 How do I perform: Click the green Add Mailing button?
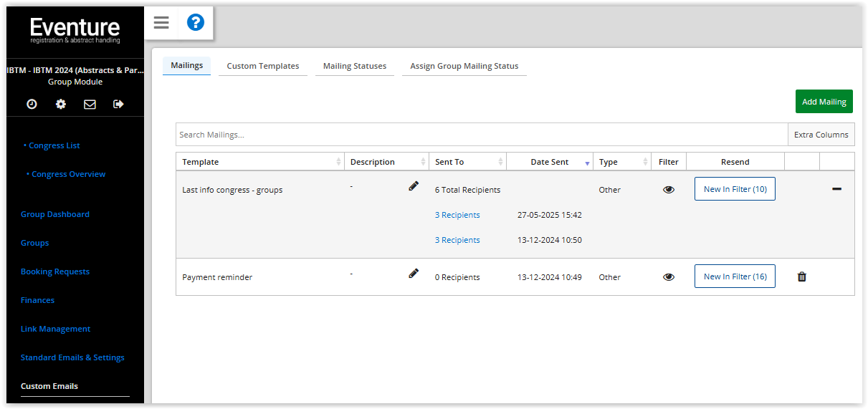click(824, 102)
